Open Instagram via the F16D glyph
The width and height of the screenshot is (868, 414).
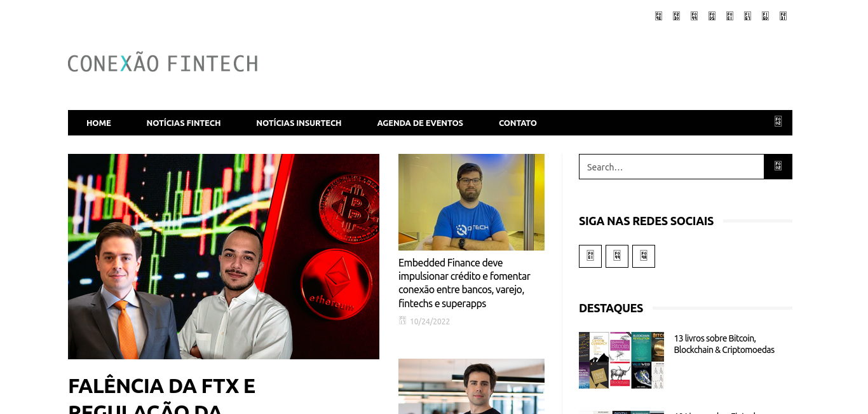765,16
